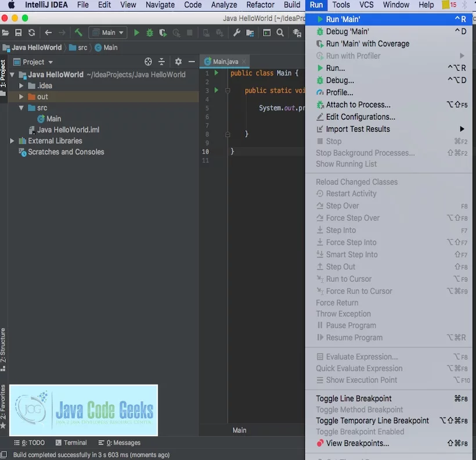476x460 pixels.
Task: Click the Debug bug icon in toolbar
Action: point(150,33)
